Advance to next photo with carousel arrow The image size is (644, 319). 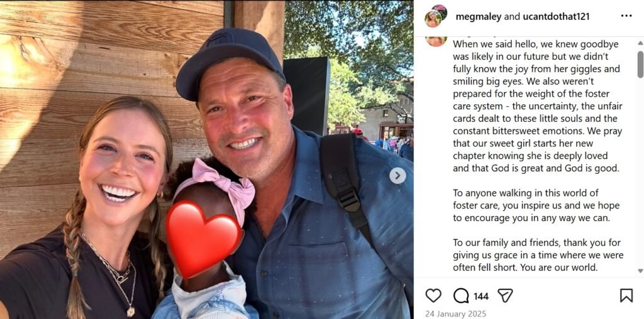click(397, 176)
